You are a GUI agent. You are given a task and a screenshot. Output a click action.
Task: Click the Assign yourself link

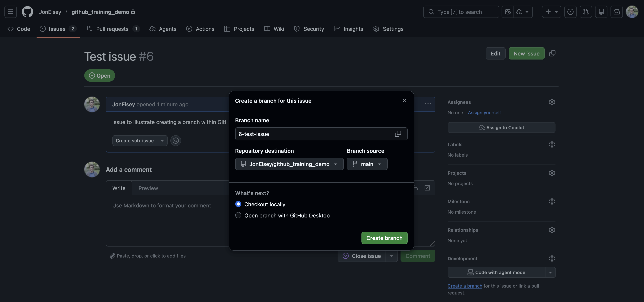[484, 113]
